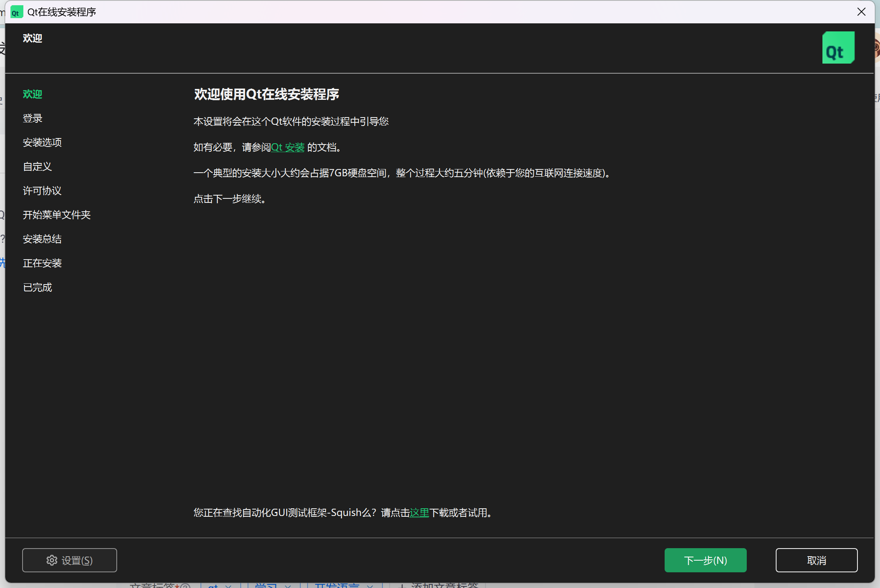Follow the 这里 link for Squish
880x588 pixels.
[x=419, y=513]
